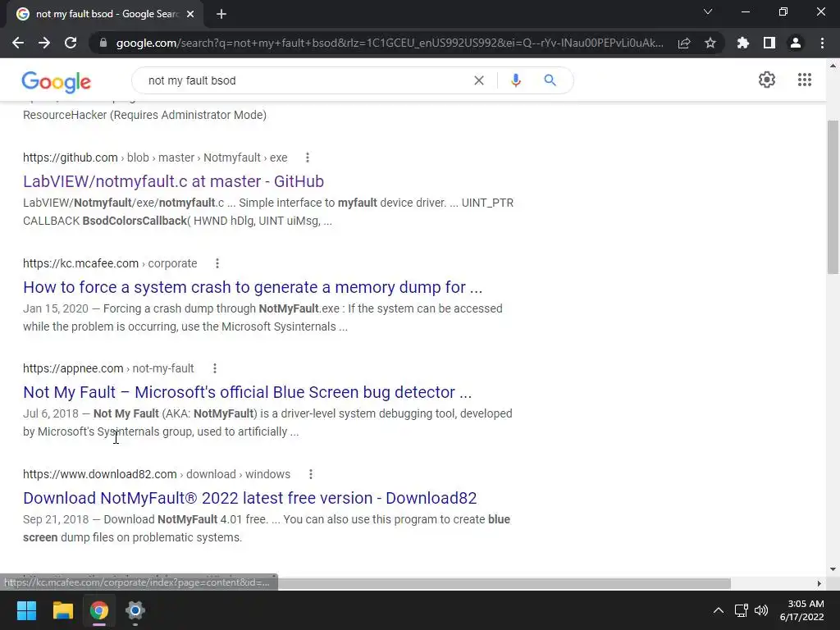Toggle the Chrome side panel
This screenshot has height=630, width=840.
[x=769, y=43]
